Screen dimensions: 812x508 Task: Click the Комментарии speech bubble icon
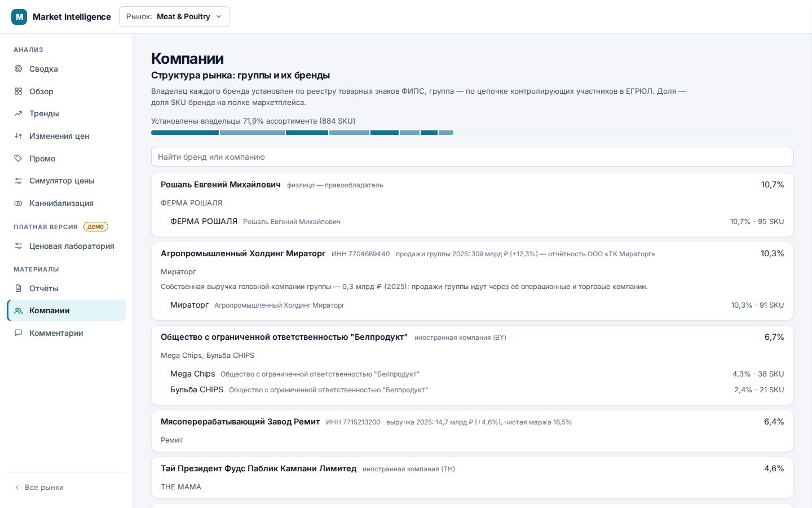tap(19, 333)
